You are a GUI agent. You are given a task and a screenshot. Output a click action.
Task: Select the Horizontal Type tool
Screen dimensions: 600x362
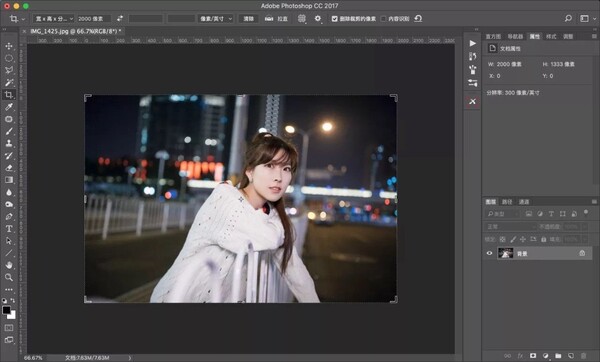tap(9, 229)
